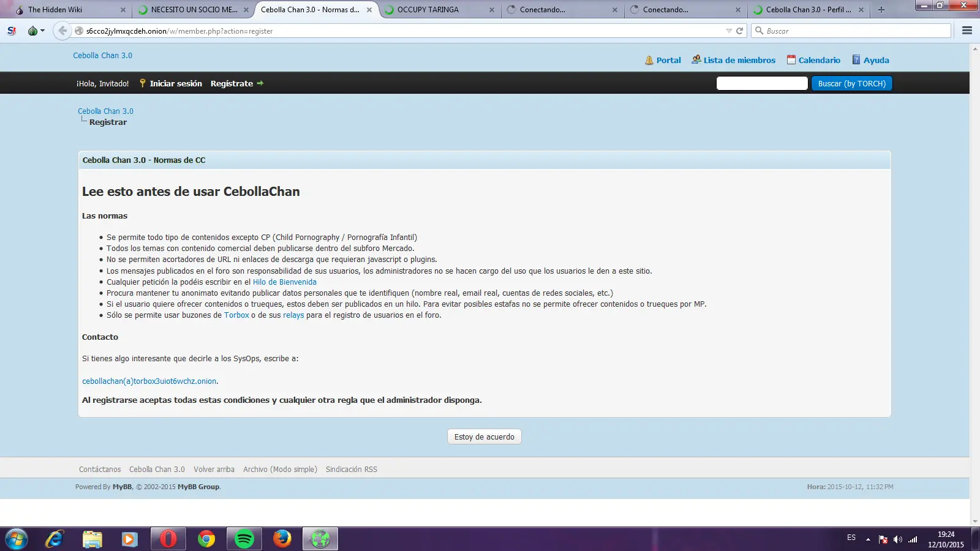The image size is (980, 551).
Task: Click the Ayuda help book icon
Action: click(x=856, y=59)
